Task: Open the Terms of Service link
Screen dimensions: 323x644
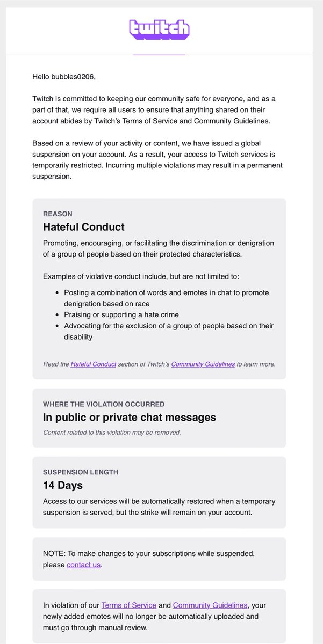Action: click(x=129, y=605)
